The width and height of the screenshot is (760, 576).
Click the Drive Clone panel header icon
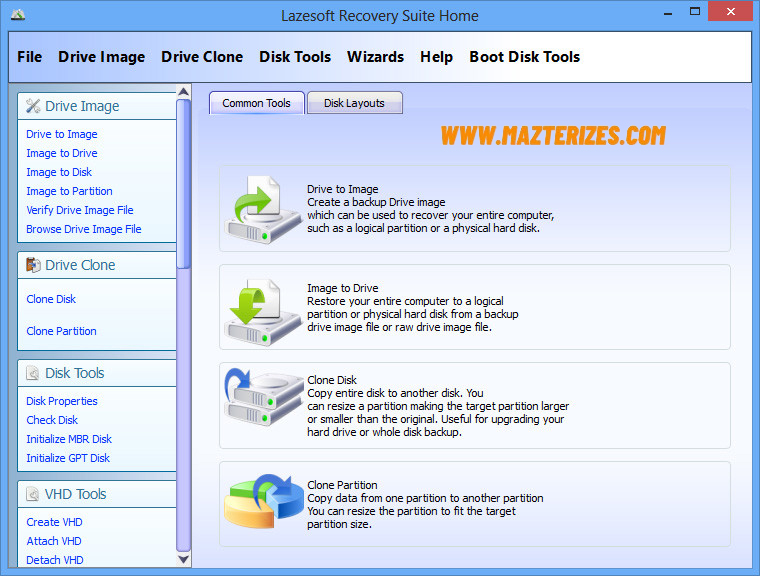[33, 265]
